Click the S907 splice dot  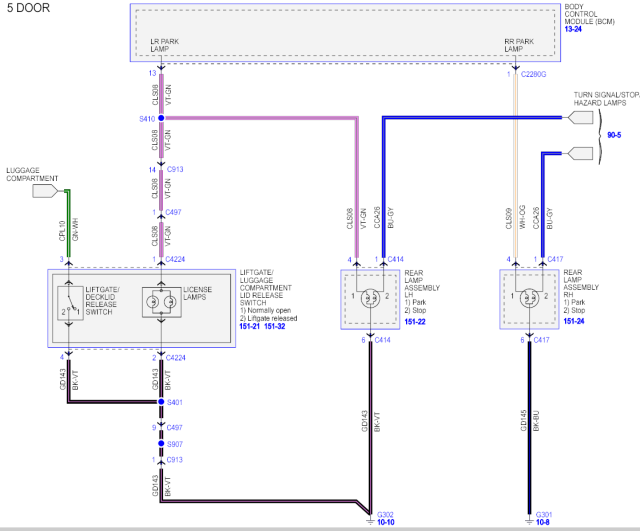(161, 443)
